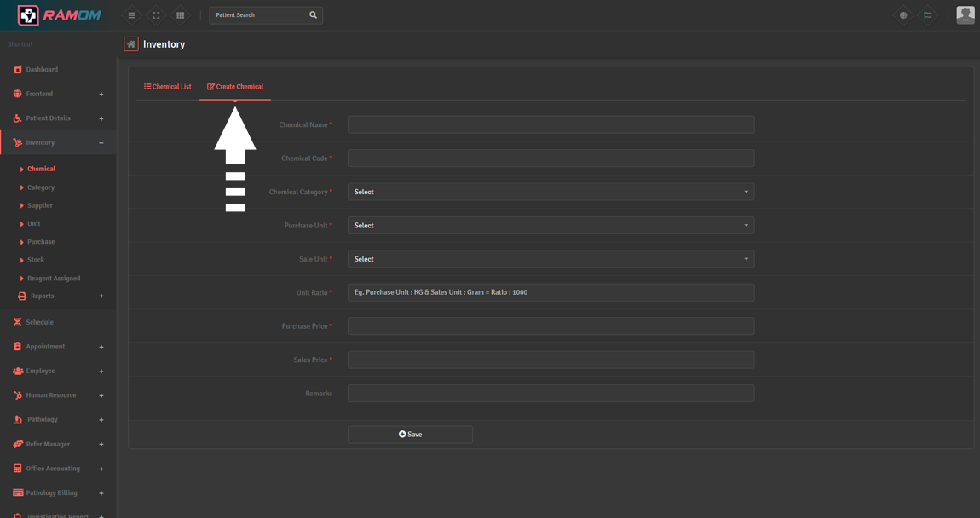Click the home icon beside Inventory

tap(131, 44)
